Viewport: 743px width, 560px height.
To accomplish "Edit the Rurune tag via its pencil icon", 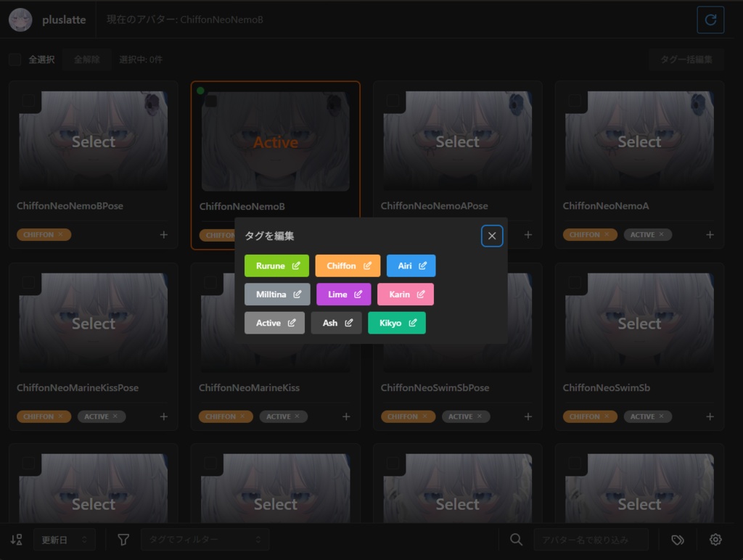I will click(297, 265).
